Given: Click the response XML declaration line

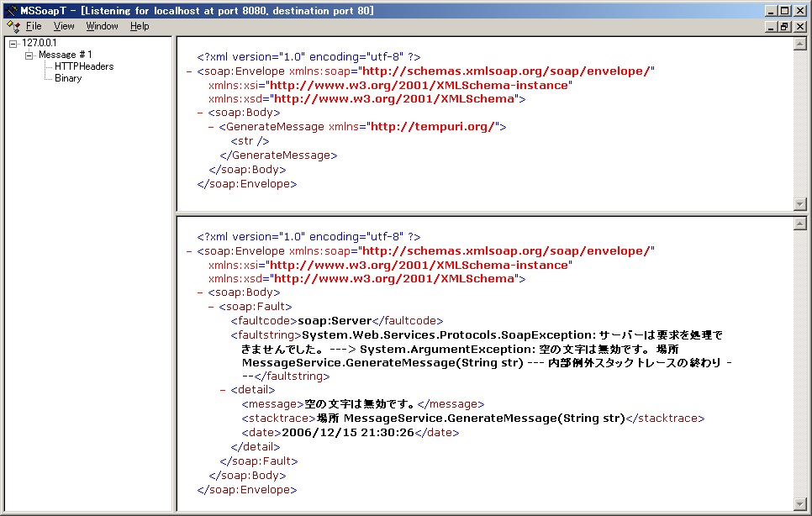Looking at the screenshot, I should (308, 237).
